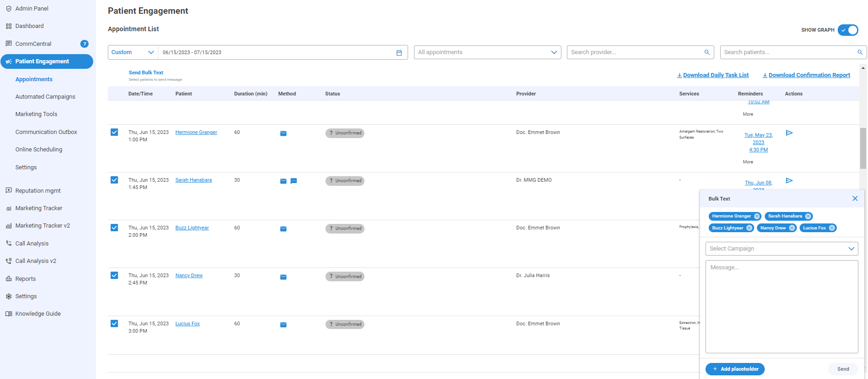This screenshot has height=379, width=868.
Task: Uncheck Hermione Granger appointment checkbox
Action: [x=114, y=132]
